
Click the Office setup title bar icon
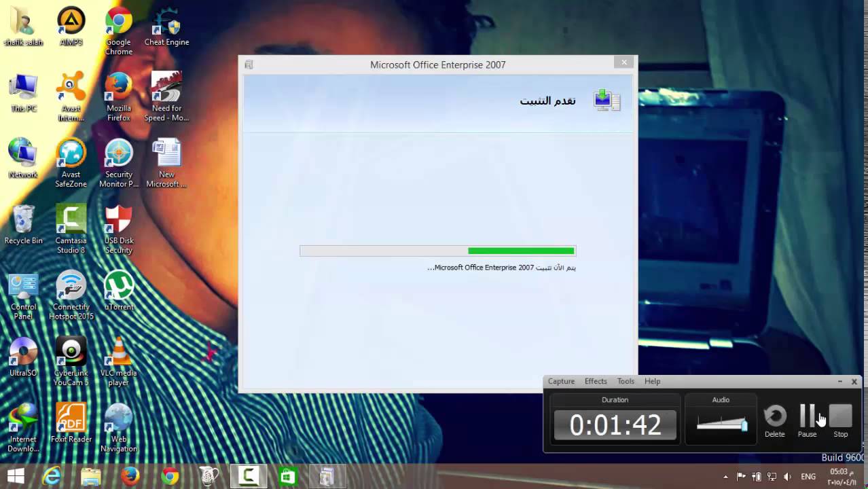[x=249, y=65]
